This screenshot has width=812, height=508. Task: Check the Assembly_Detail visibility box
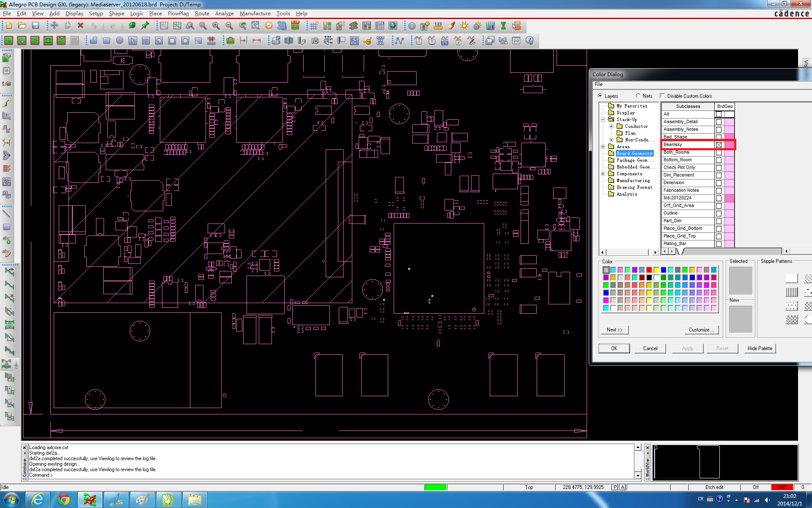tap(719, 122)
